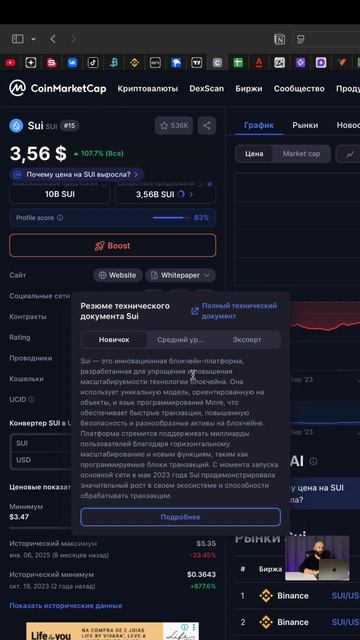The image size is (360, 640).
Task: Click the SUI converter input field
Action: tap(41, 444)
